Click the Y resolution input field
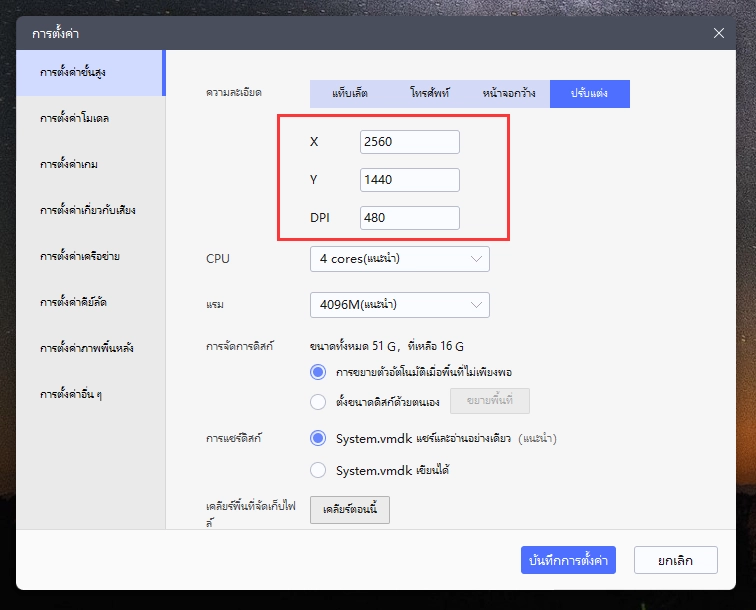 pos(409,180)
